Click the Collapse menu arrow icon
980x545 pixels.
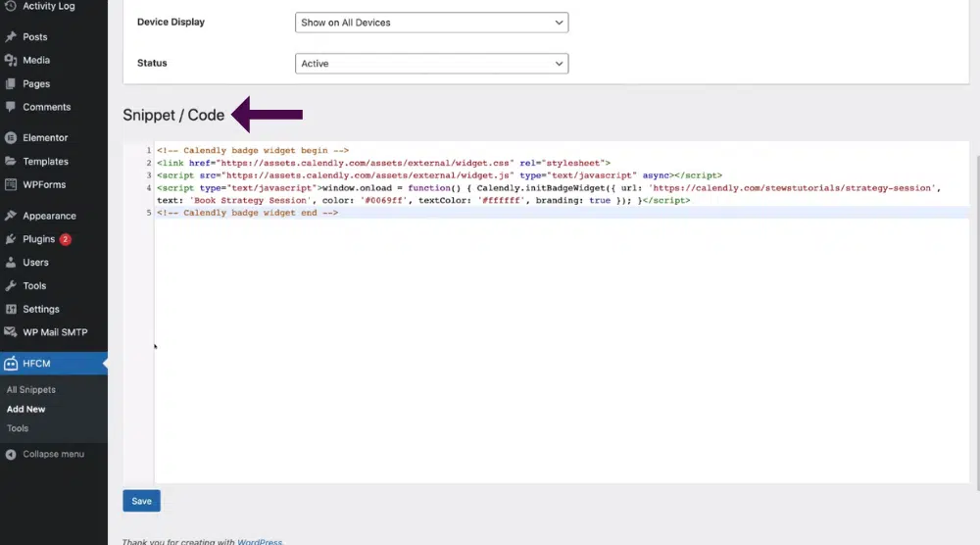tap(11, 455)
